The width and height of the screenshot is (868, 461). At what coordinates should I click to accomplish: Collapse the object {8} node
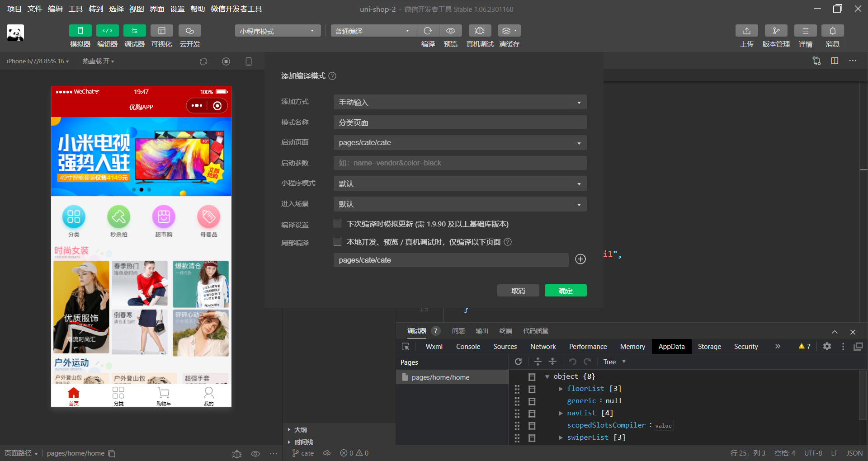pos(547,376)
